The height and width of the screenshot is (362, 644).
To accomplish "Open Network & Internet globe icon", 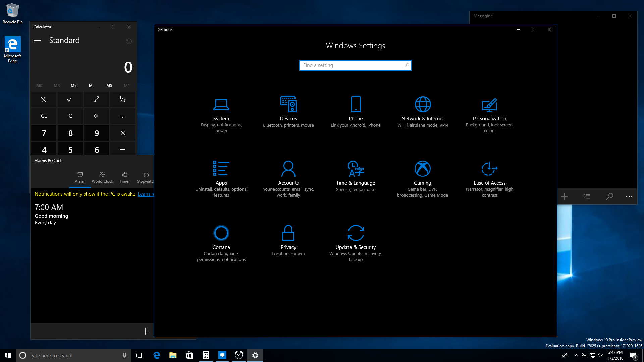I will 423,104.
